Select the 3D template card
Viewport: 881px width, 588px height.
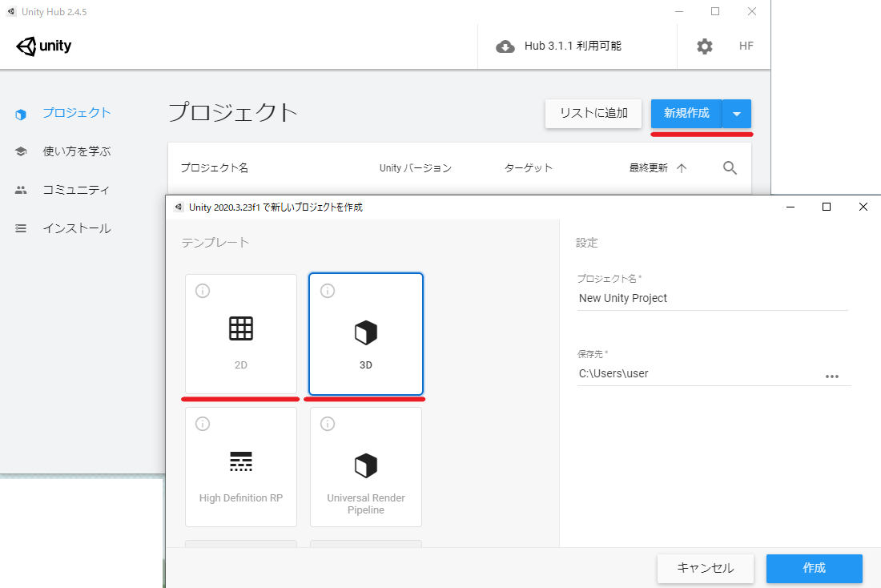[366, 334]
